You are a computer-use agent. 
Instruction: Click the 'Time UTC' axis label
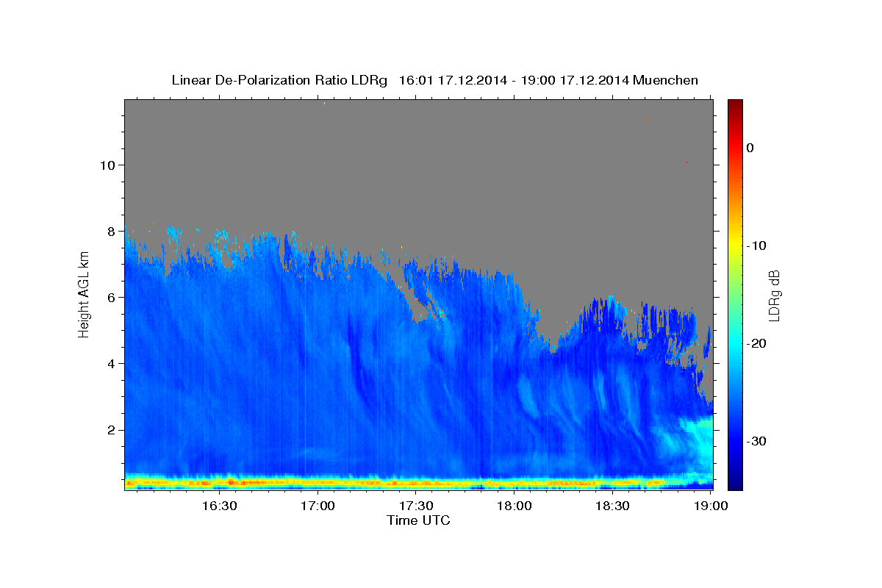pos(418,520)
